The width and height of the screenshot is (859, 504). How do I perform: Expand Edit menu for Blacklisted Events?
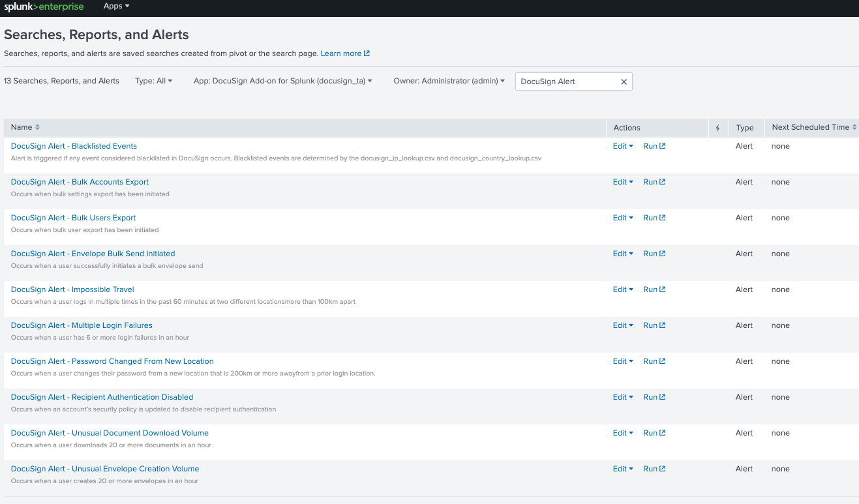[623, 146]
